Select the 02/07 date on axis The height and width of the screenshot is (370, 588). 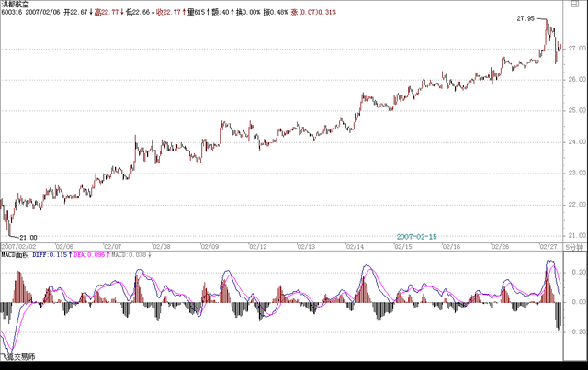click(112, 247)
